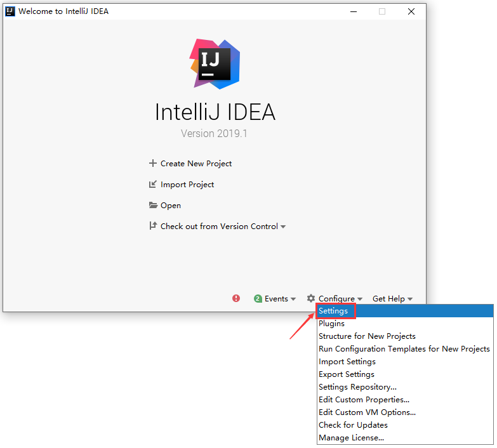Click the folder icon beside Open
Viewport: 497px width, 448px height.
[154, 206]
